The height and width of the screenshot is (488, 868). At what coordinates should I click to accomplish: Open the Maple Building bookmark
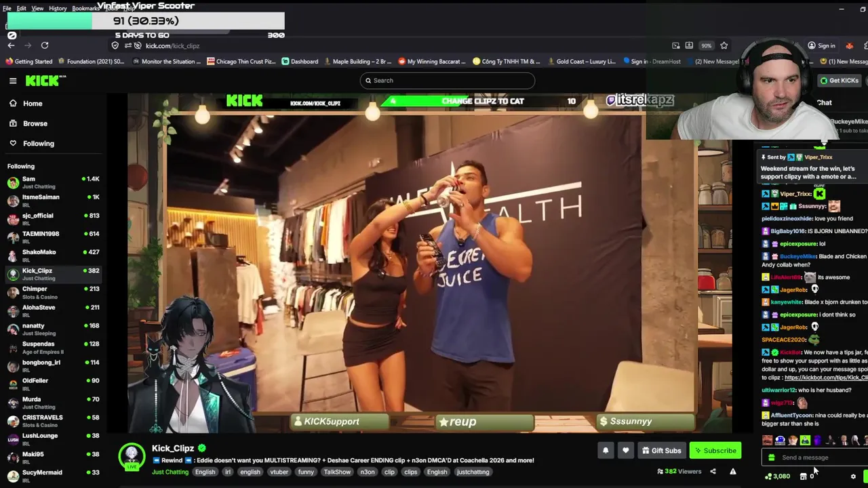point(358,62)
